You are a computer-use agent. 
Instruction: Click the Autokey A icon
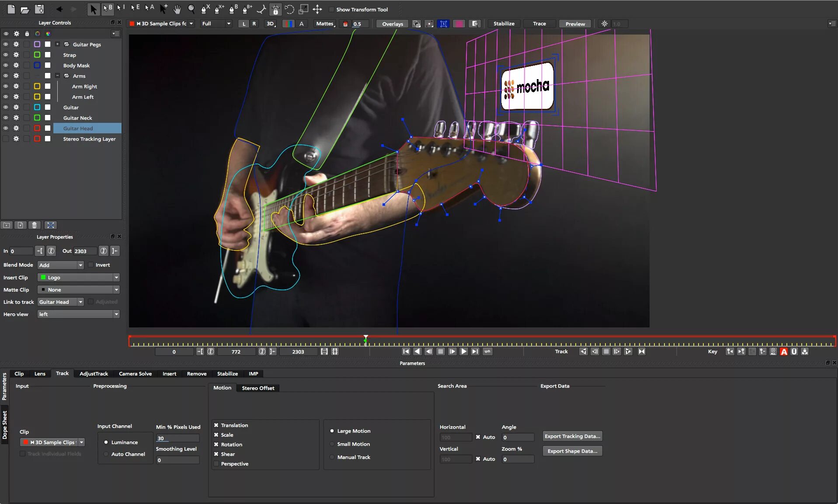coord(784,351)
